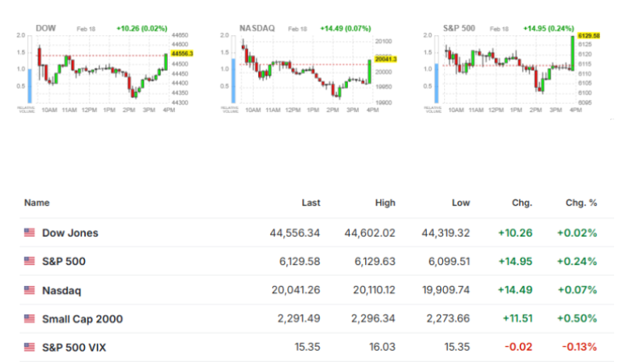Viewport: 618px width, 364px height.
Task: Click Nasdaq low value 19,909.74
Action: [x=446, y=290]
